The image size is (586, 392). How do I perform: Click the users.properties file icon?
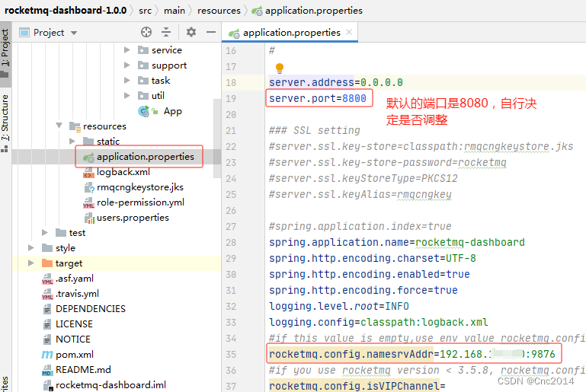89,218
